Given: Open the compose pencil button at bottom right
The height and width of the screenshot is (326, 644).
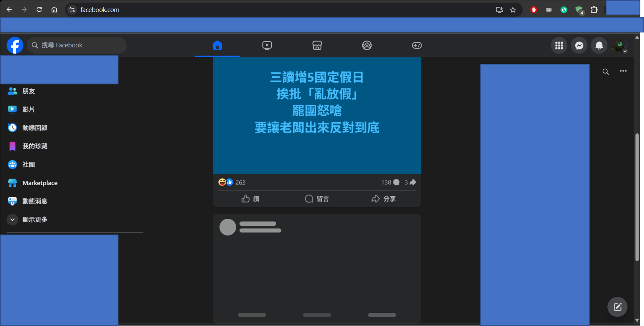Looking at the screenshot, I should pyautogui.click(x=617, y=307).
